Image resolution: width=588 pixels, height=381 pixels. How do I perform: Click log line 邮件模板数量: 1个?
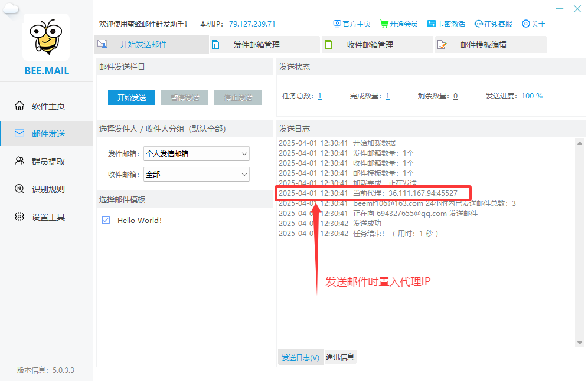pyautogui.click(x=346, y=173)
